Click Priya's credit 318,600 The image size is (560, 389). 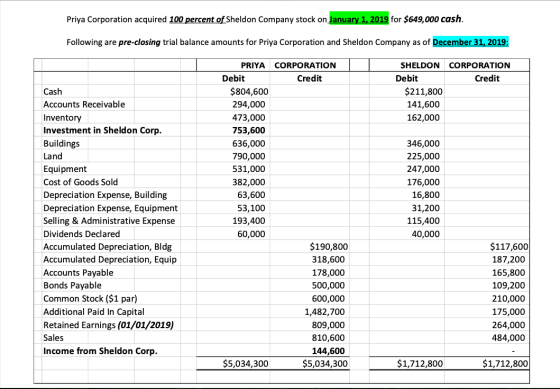click(328, 260)
